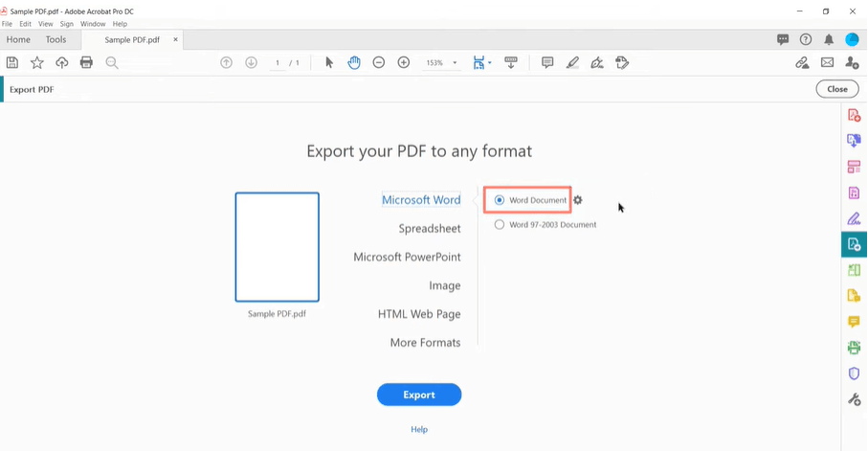
Task: Zoom in with plus icon
Action: point(404,62)
